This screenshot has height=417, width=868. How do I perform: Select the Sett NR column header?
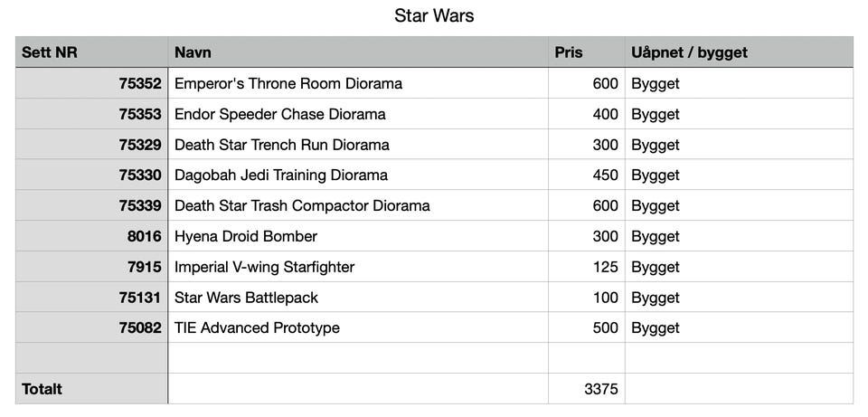point(91,52)
